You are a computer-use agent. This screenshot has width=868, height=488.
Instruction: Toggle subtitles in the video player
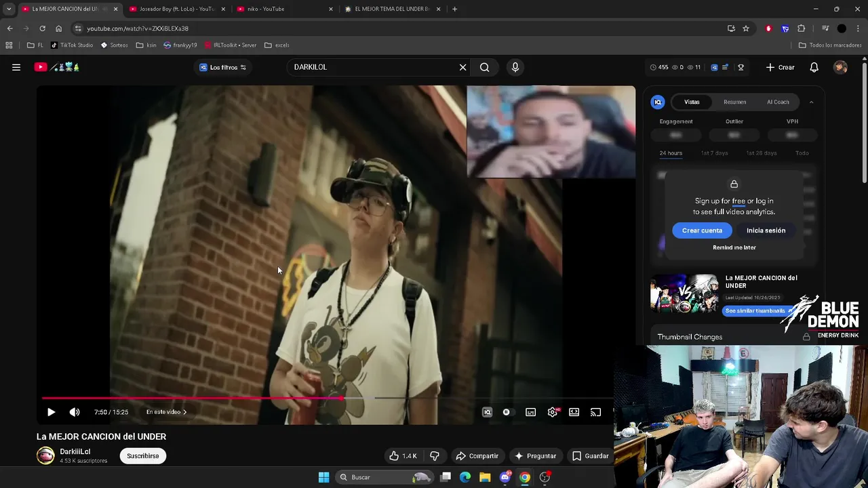click(531, 412)
